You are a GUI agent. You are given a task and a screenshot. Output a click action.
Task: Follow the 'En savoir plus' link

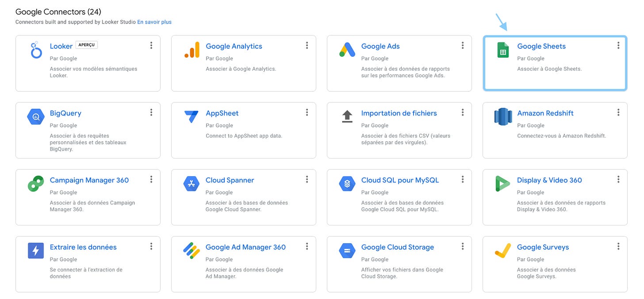154,22
